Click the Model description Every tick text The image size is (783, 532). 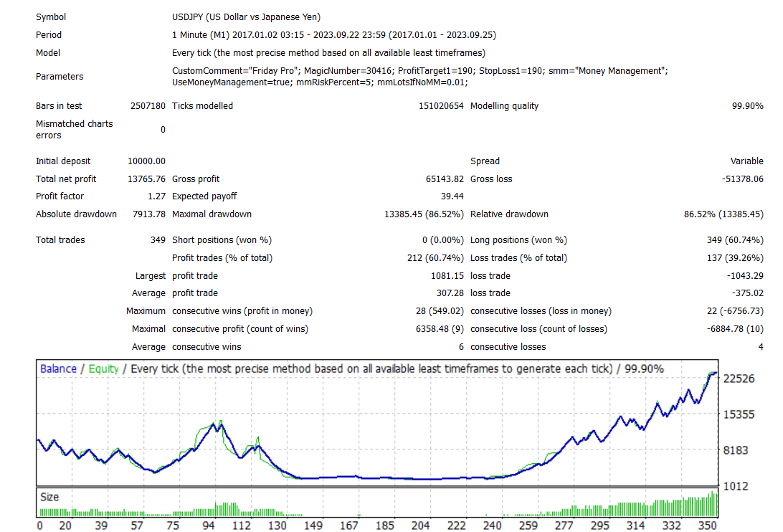click(328, 53)
